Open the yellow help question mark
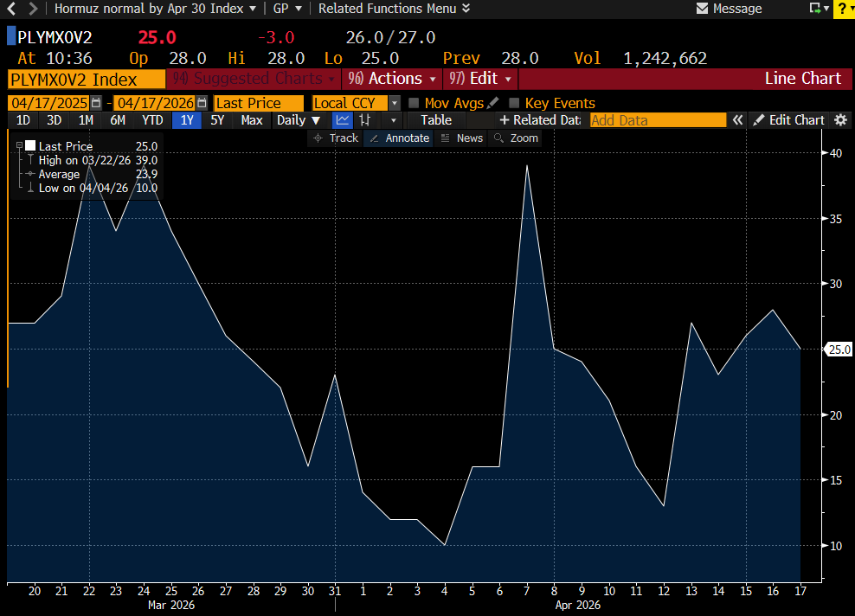Image resolution: width=855 pixels, height=616 pixels. [x=843, y=9]
